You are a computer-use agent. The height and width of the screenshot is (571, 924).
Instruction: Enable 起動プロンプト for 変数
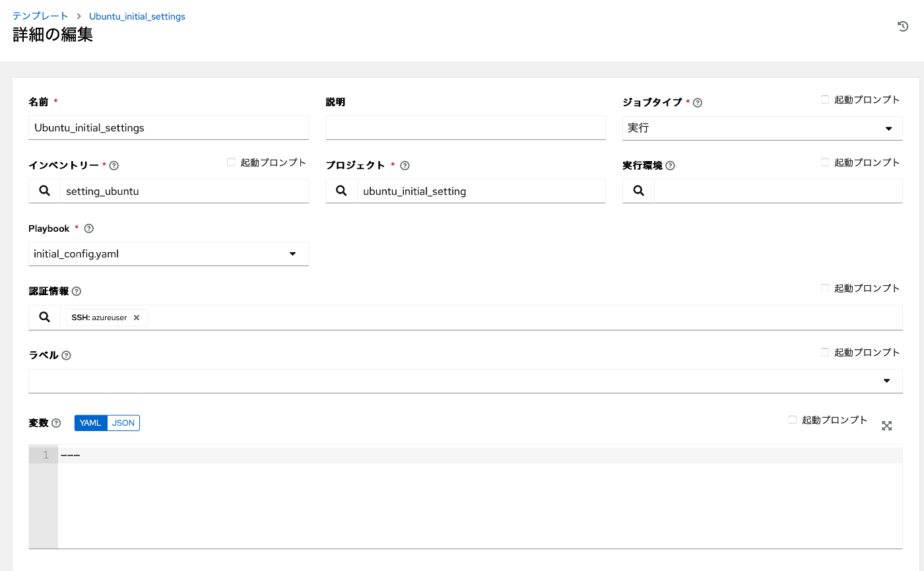coord(793,420)
